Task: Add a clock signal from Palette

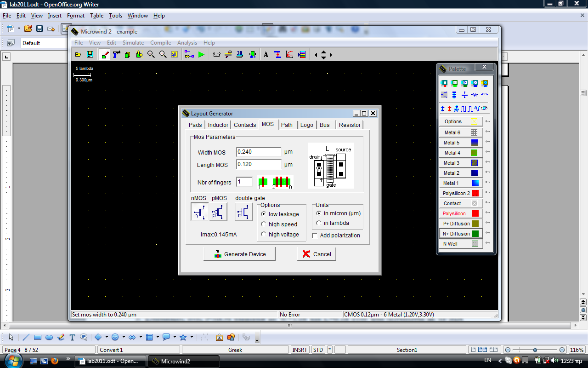Action: pyautogui.click(x=463, y=109)
